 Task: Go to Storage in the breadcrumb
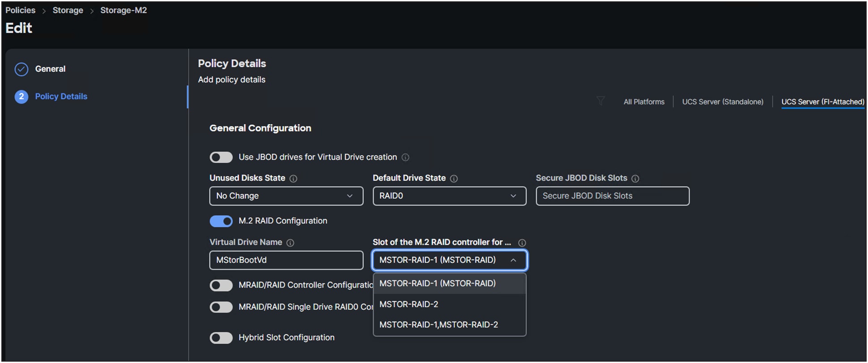pyautogui.click(x=68, y=10)
